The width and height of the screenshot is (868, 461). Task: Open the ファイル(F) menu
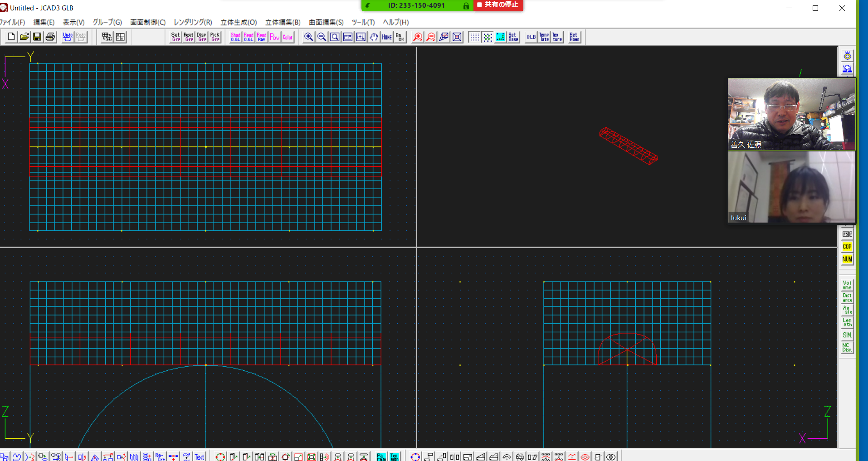(12, 22)
